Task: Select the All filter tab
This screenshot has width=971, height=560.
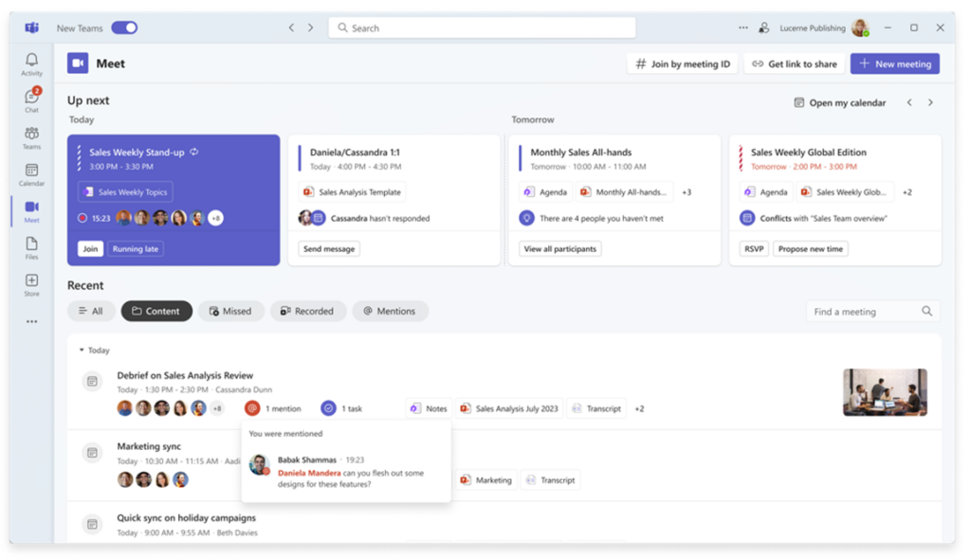Action: click(x=91, y=311)
